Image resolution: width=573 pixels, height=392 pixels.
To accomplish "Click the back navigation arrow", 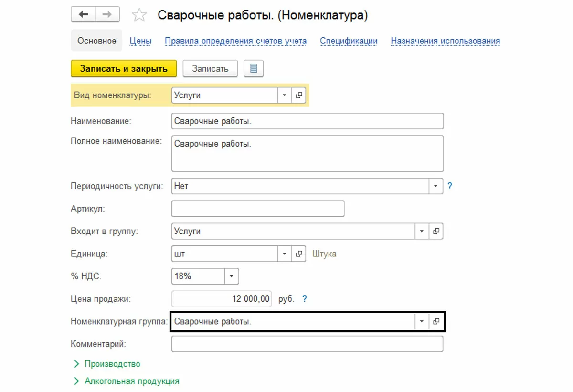I will [84, 14].
